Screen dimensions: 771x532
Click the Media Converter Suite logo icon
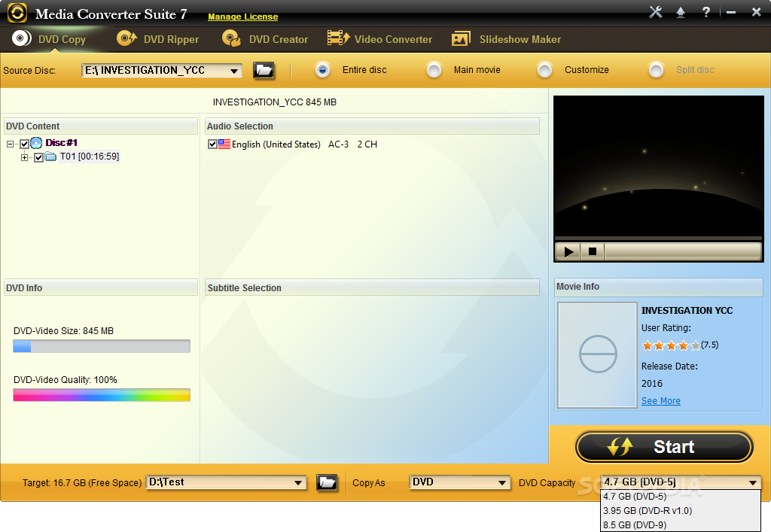point(17,13)
